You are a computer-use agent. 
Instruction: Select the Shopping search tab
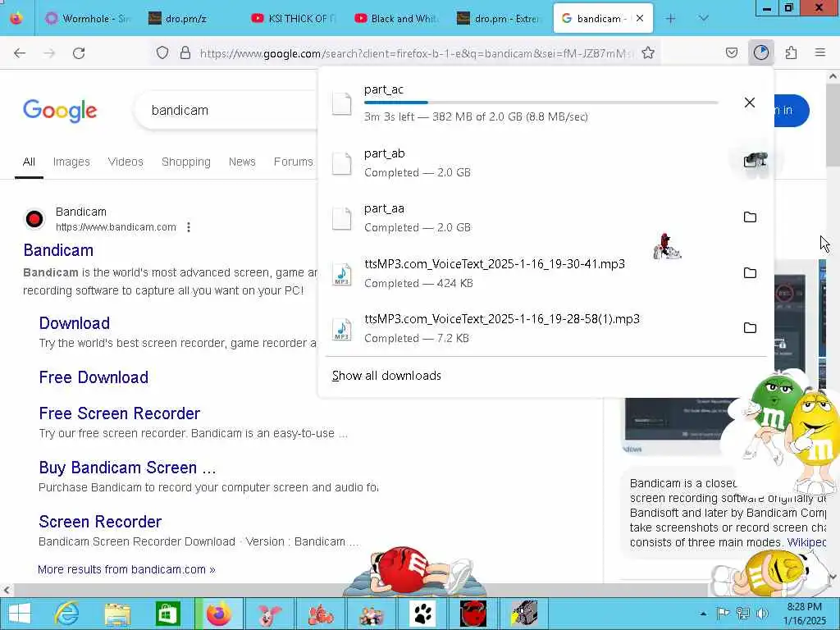click(186, 162)
